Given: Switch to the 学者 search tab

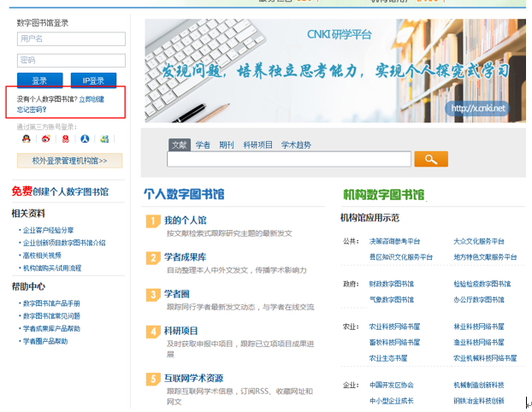Looking at the screenshot, I should point(203,145).
